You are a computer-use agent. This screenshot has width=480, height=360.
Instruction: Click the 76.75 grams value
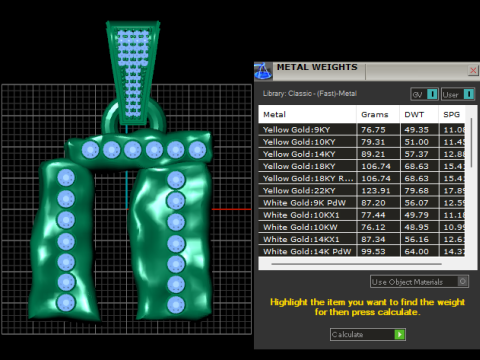pyautogui.click(x=373, y=130)
